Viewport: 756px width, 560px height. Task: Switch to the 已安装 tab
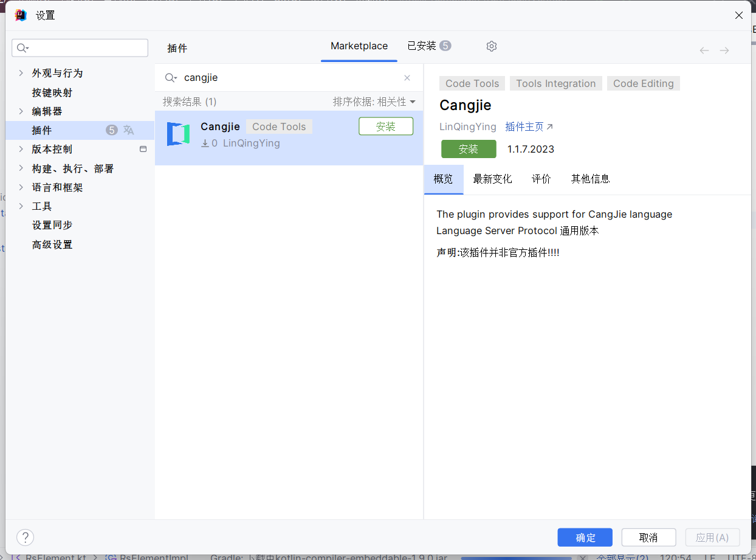pyautogui.click(x=429, y=46)
